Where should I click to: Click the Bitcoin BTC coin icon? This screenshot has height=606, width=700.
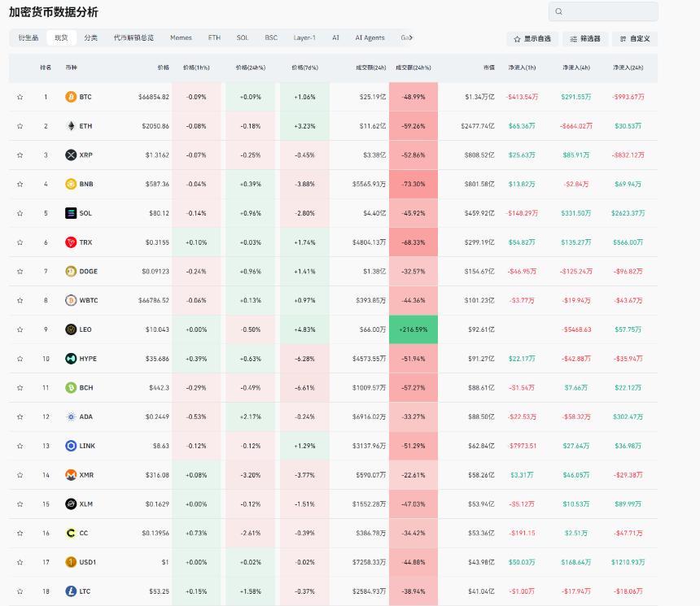coord(69,96)
